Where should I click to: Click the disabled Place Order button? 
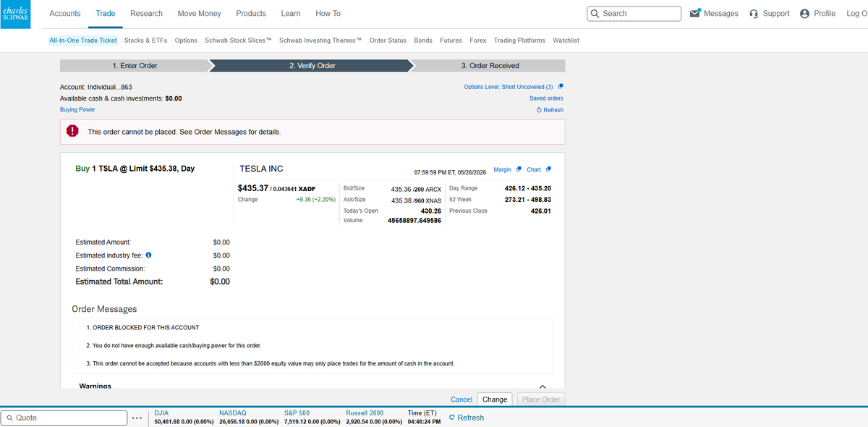541,399
